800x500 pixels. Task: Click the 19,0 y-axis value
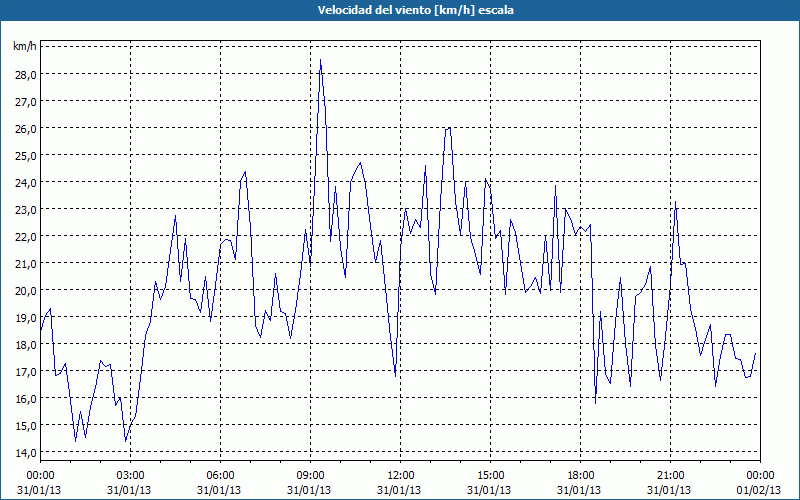[x=26, y=318]
